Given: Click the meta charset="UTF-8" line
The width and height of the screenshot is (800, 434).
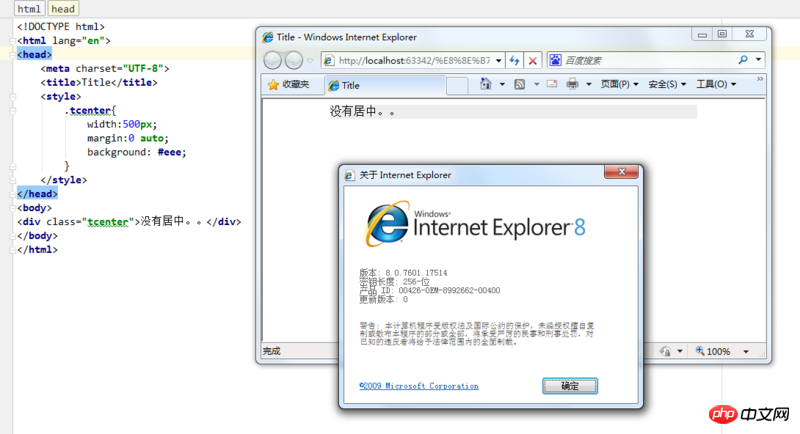Looking at the screenshot, I should pyautogui.click(x=105, y=68).
